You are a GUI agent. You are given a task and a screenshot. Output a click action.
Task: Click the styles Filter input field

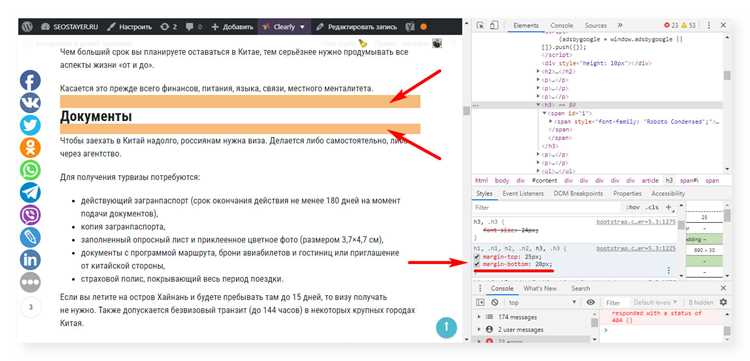click(548, 208)
